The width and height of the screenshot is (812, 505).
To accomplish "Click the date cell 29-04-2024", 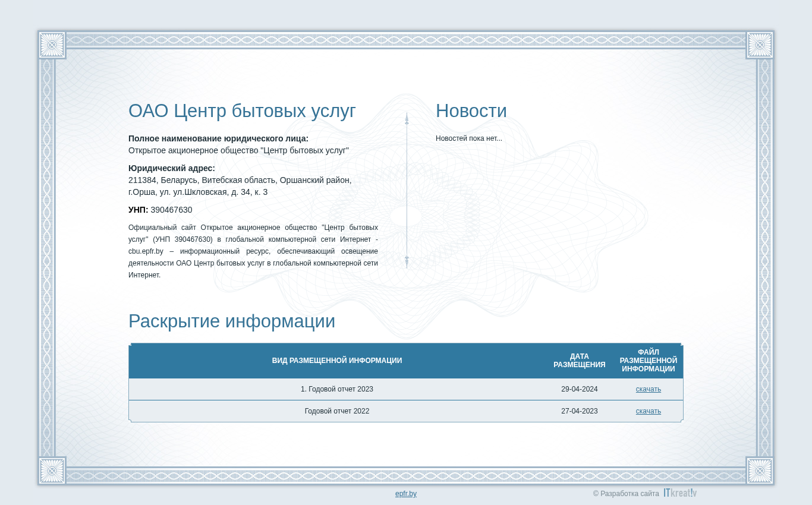I will [580, 389].
